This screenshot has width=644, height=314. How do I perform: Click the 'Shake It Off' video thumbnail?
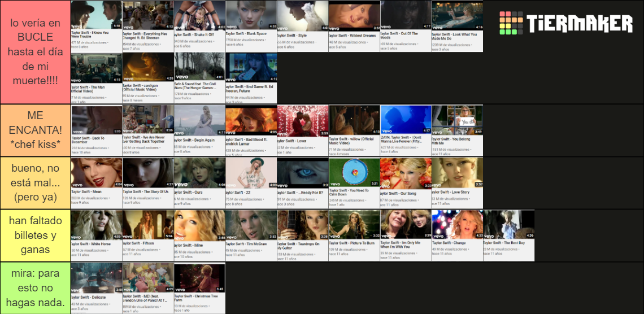199,27
